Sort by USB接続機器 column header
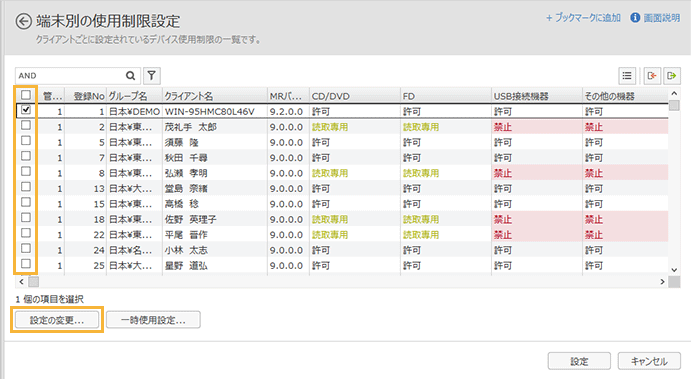Viewport: 691px width, 379px height. pyautogui.click(x=537, y=96)
